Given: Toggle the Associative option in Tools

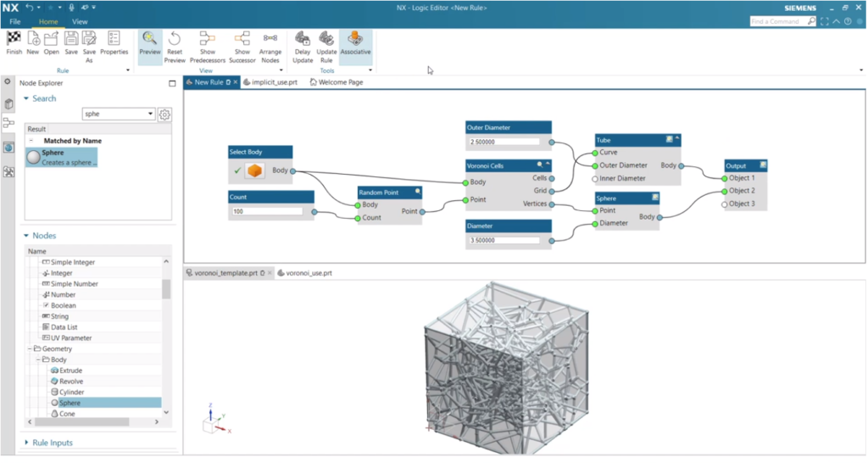Looking at the screenshot, I should pyautogui.click(x=355, y=39).
